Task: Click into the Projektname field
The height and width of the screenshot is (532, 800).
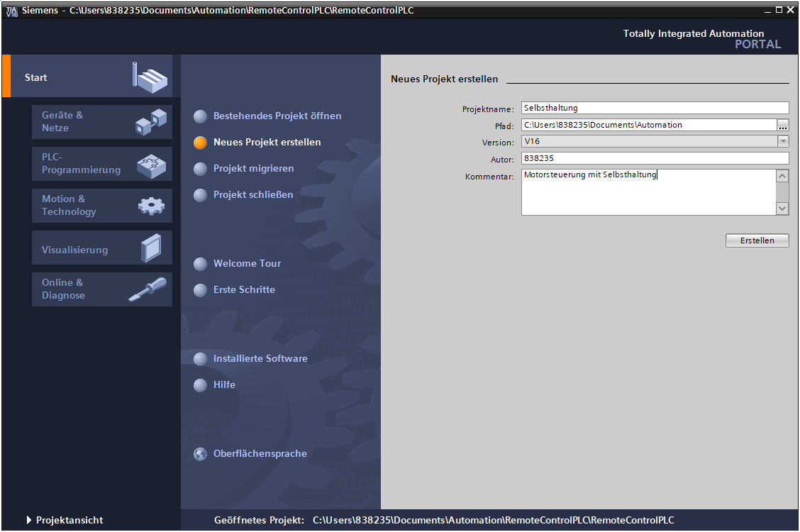Action: (655, 108)
